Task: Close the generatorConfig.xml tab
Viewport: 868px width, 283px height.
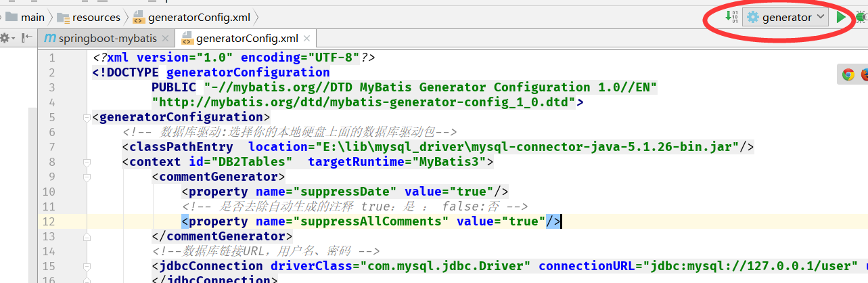Action: tap(306, 39)
